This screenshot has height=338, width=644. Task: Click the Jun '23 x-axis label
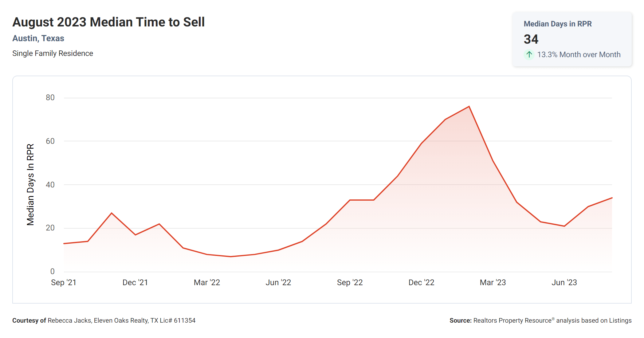click(564, 282)
